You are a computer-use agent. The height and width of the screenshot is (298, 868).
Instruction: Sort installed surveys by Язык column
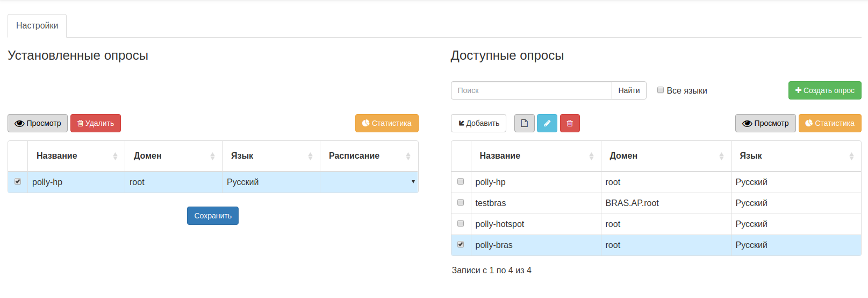click(x=271, y=156)
